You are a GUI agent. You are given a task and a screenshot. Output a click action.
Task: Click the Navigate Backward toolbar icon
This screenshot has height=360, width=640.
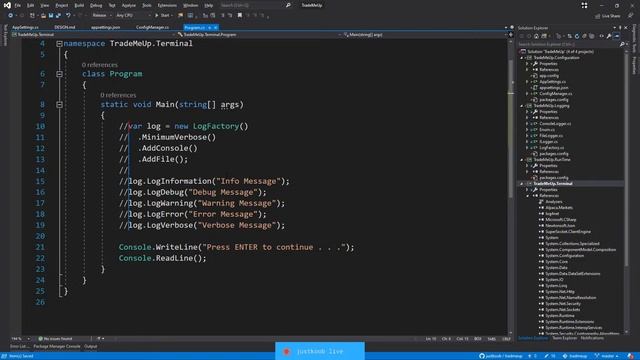click(x=10, y=16)
